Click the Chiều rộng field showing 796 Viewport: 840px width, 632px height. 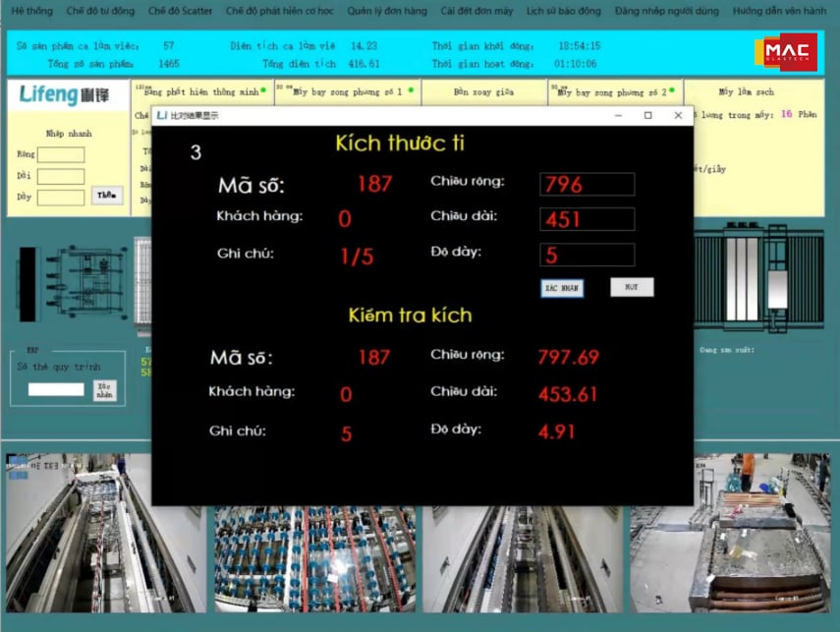[588, 185]
